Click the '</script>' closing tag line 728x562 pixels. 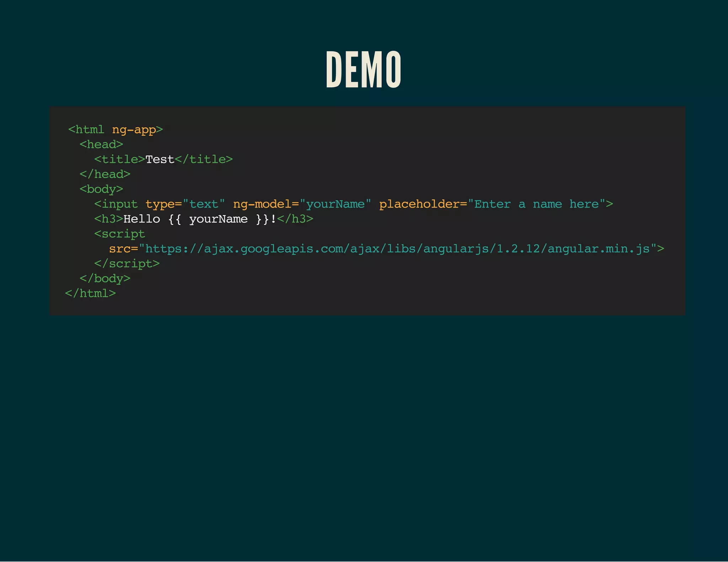(127, 264)
